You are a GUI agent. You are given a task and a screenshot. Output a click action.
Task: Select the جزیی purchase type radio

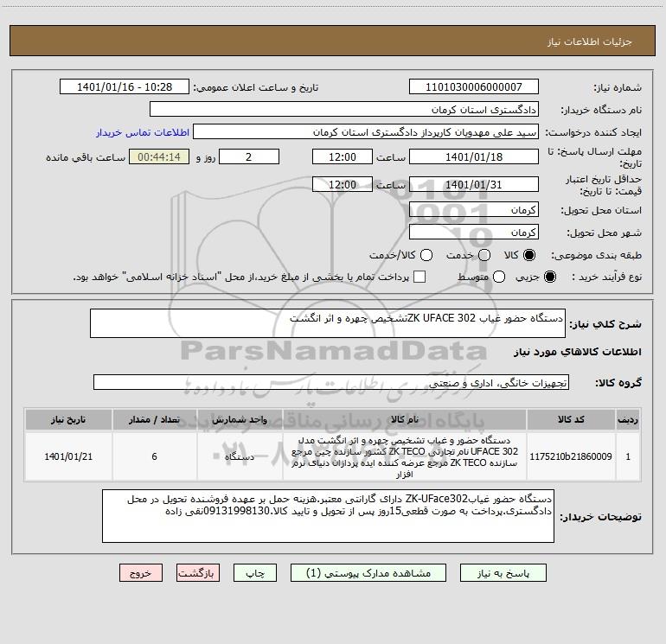pyautogui.click(x=549, y=277)
